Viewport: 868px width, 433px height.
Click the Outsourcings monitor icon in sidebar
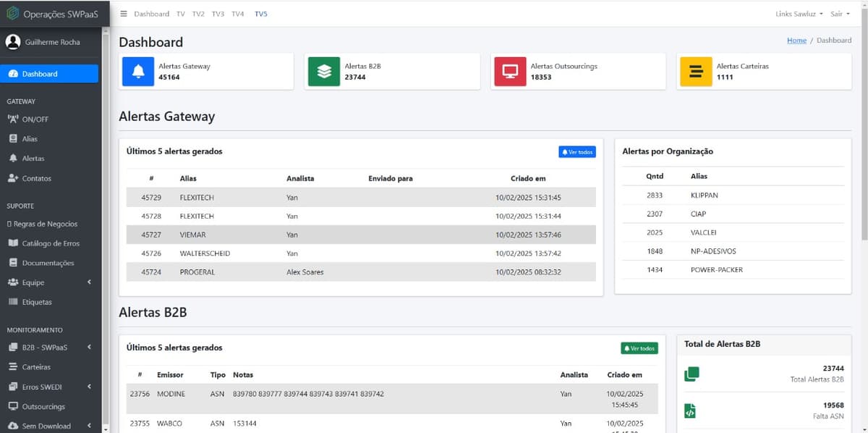coord(13,406)
